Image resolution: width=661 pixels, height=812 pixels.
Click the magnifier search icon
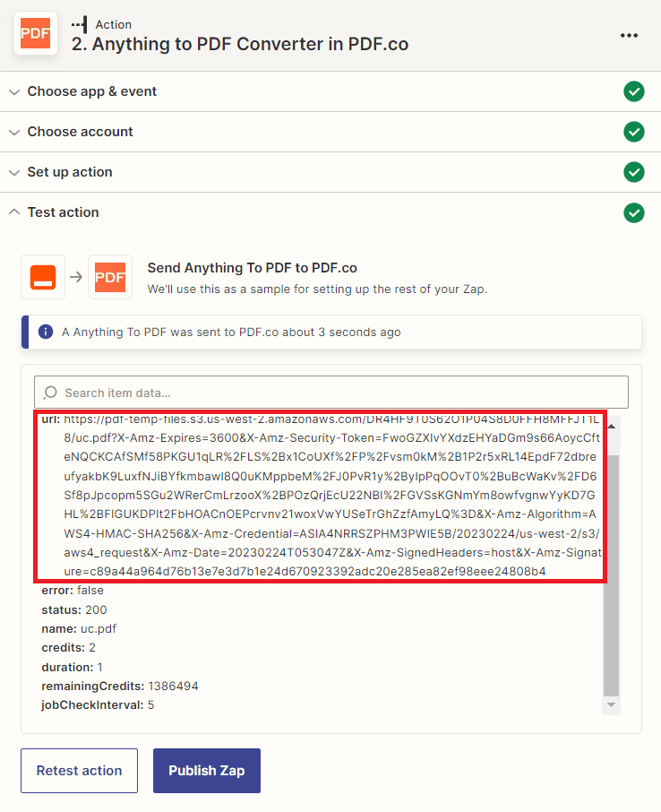tap(51, 393)
